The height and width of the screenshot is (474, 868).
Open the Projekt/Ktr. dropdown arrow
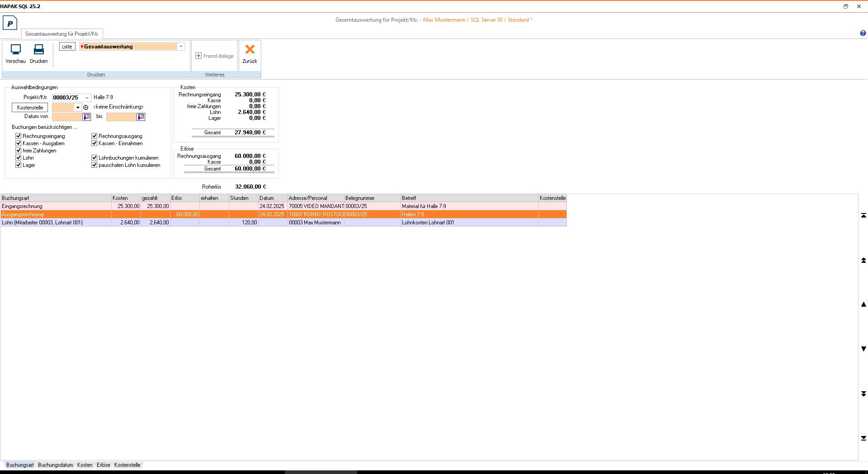click(x=87, y=98)
